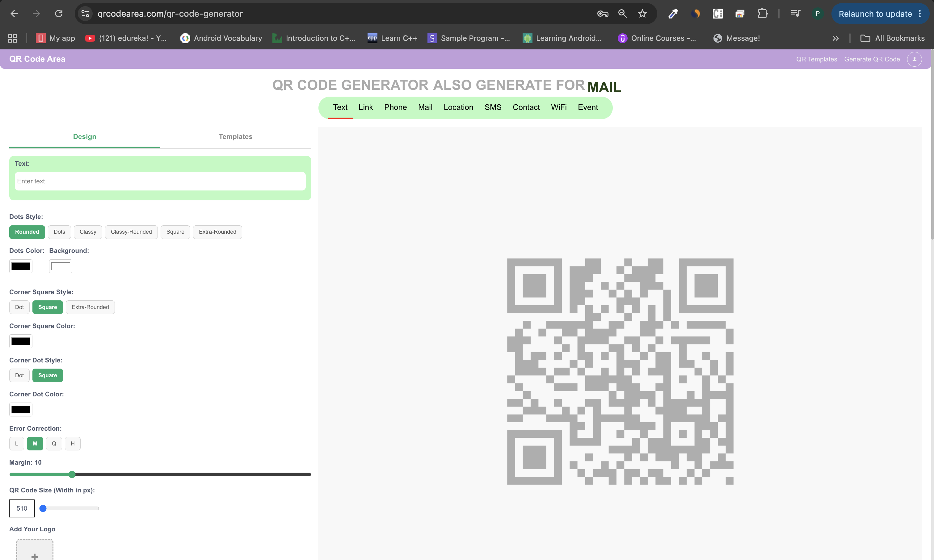This screenshot has height=560, width=934.
Task: Open the apps grid in bookmarks bar
Action: (12, 38)
